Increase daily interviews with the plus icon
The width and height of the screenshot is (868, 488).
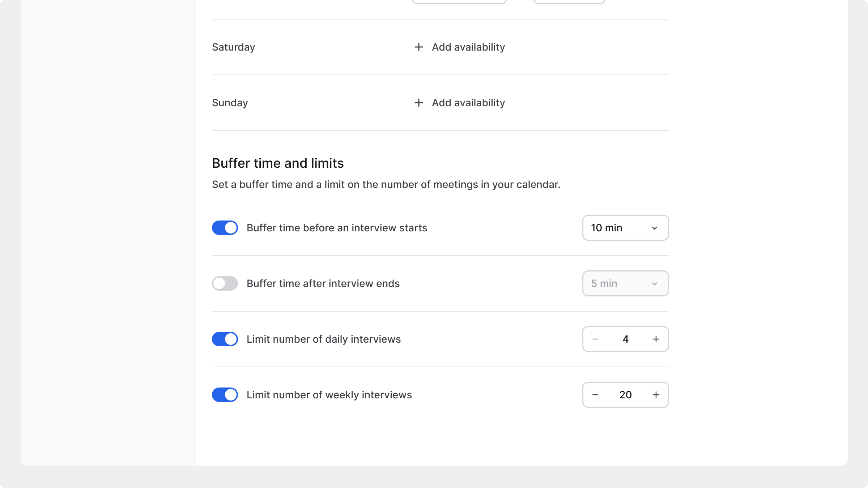(656, 339)
